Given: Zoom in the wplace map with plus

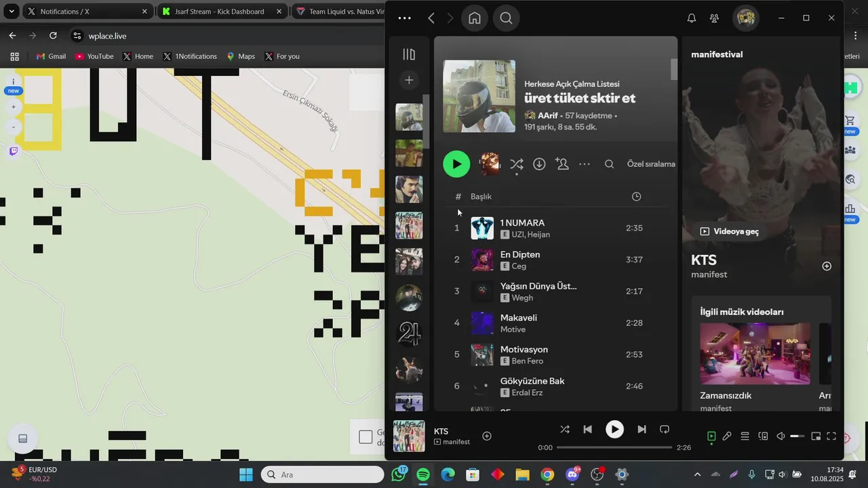Looking at the screenshot, I should (14, 106).
